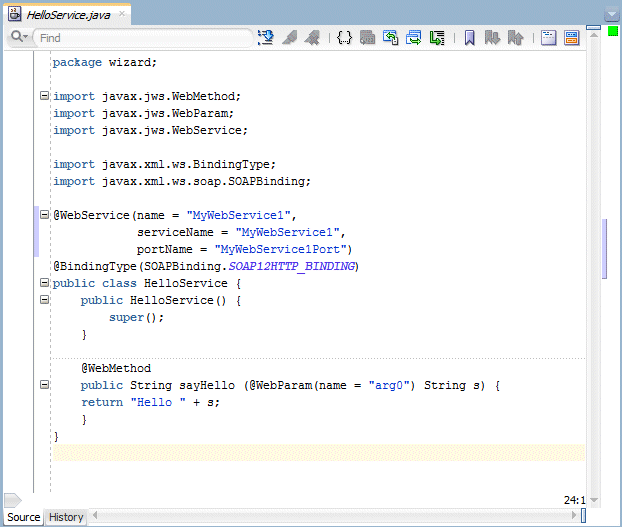Click the curly braces code template icon
The width and height of the screenshot is (622, 527).
click(x=344, y=38)
